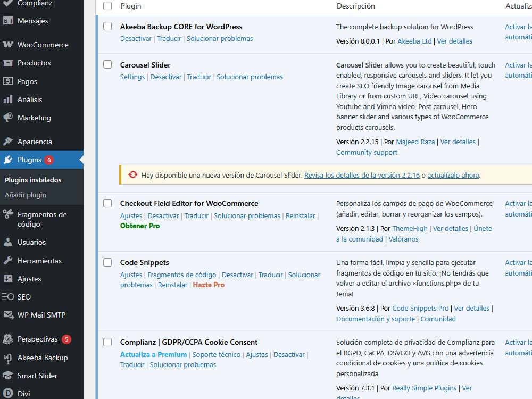Open Community support link for Carousel Slider
The height and width of the screenshot is (399, 532).
pyautogui.click(x=367, y=153)
